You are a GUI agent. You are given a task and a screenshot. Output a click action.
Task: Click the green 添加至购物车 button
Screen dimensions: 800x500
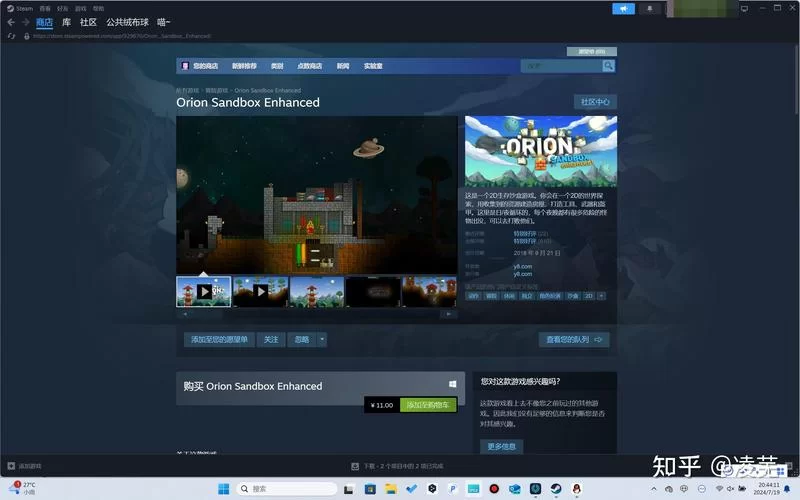click(x=428, y=405)
